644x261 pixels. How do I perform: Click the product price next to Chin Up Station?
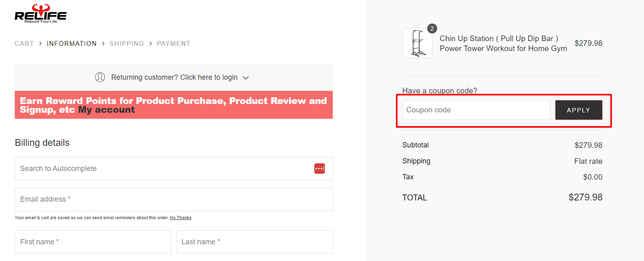(x=588, y=43)
